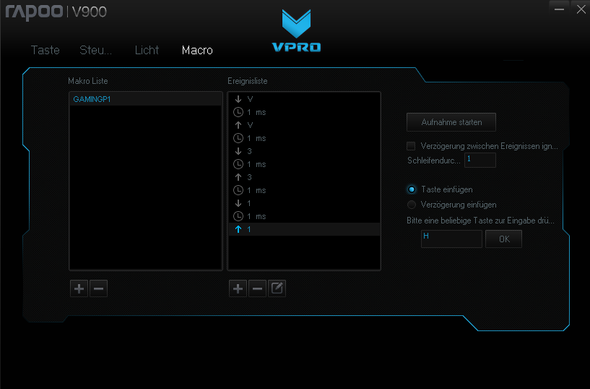Open the Steu... tab
This screenshot has width=590, height=389.
(96, 50)
